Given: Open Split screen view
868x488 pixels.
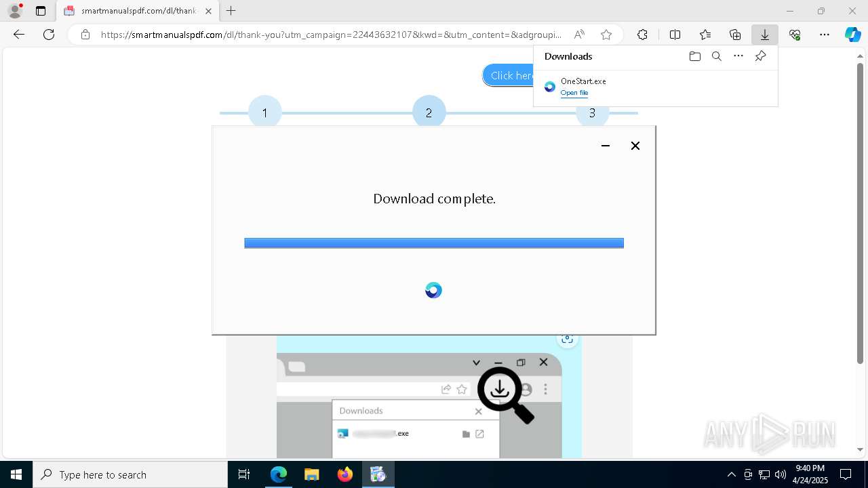Looking at the screenshot, I should [675, 35].
